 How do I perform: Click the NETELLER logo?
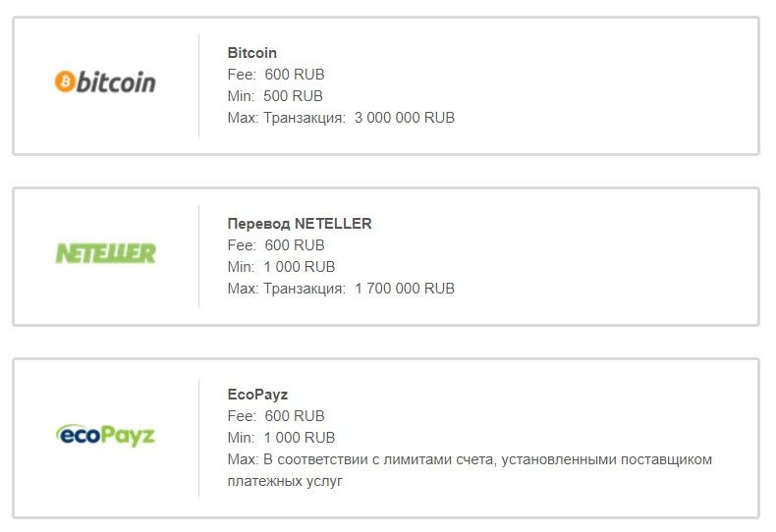[x=105, y=253]
